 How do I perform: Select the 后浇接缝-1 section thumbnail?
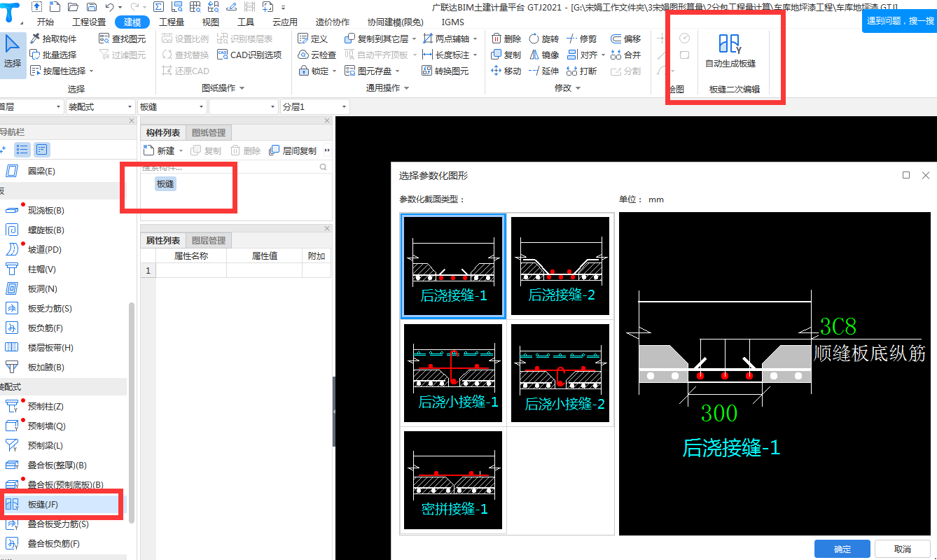pos(453,266)
